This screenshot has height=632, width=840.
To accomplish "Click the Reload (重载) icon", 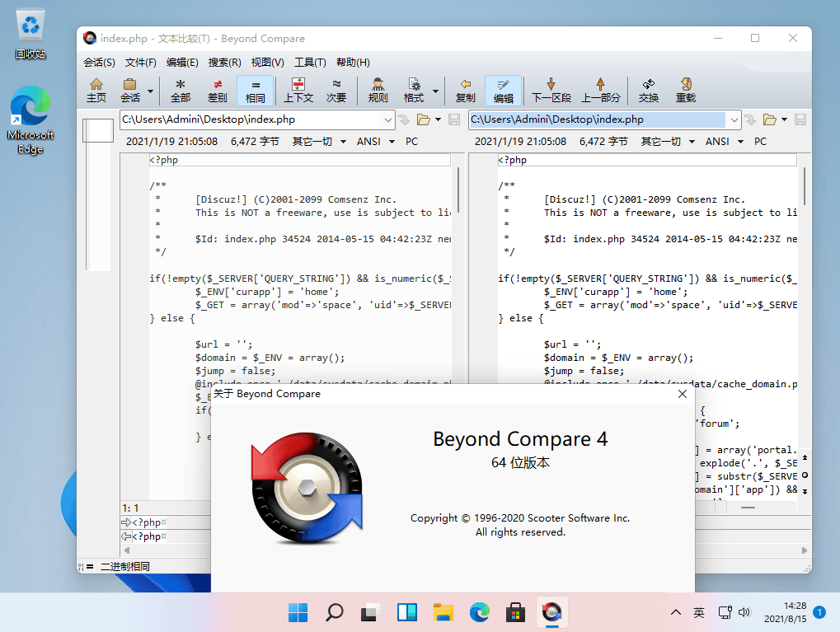I will [686, 90].
